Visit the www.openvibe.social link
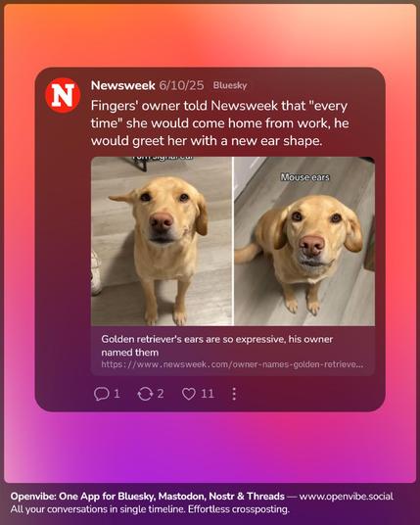 pyautogui.click(x=346, y=497)
